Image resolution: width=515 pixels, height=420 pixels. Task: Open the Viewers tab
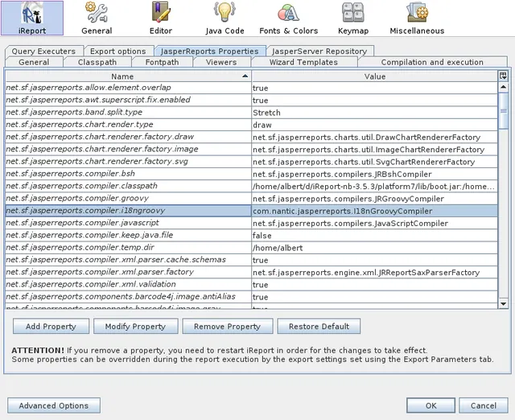point(221,62)
